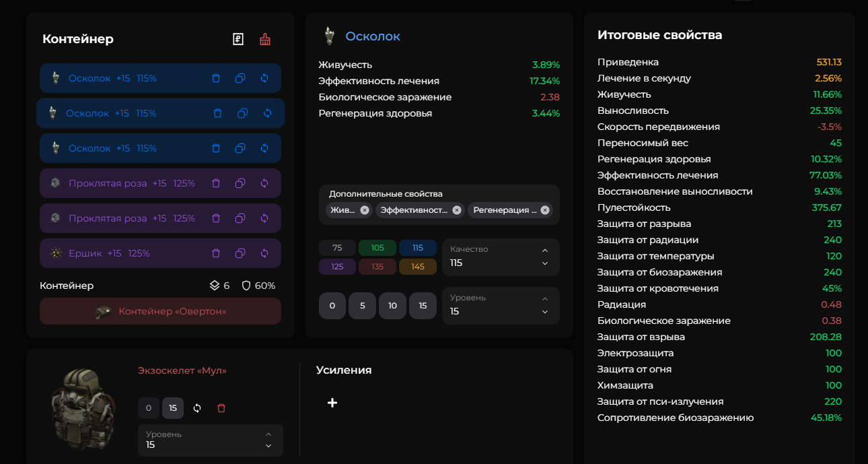Set artifact level to 10

point(393,306)
